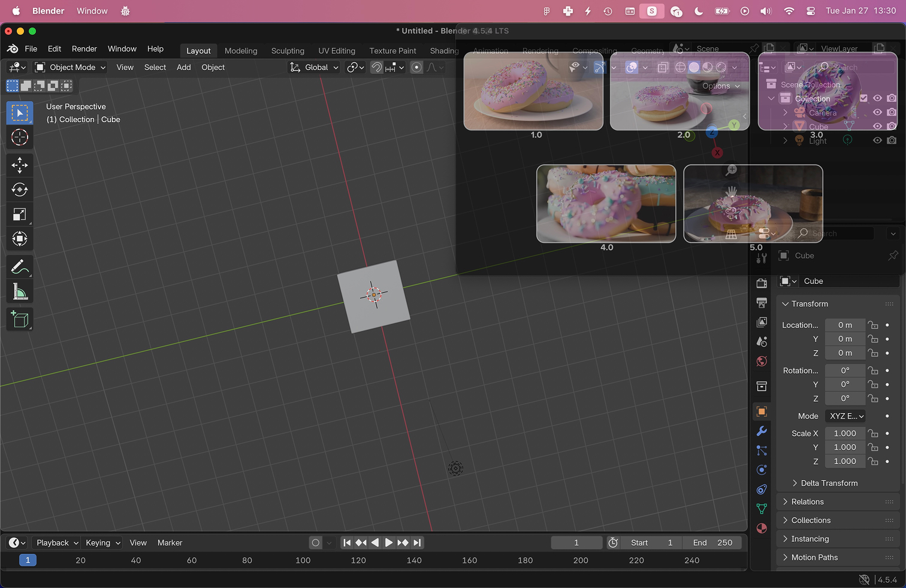Click the Add Cube tool

point(20,319)
